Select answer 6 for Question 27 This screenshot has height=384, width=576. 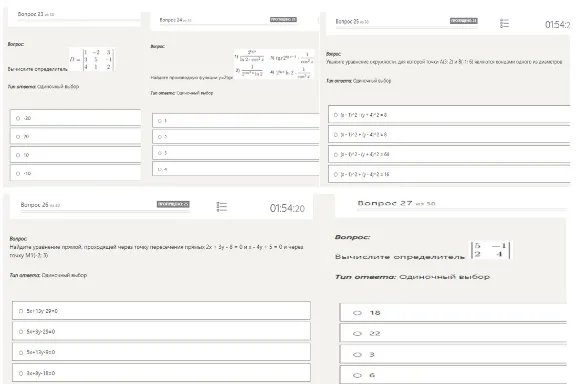[453, 375]
